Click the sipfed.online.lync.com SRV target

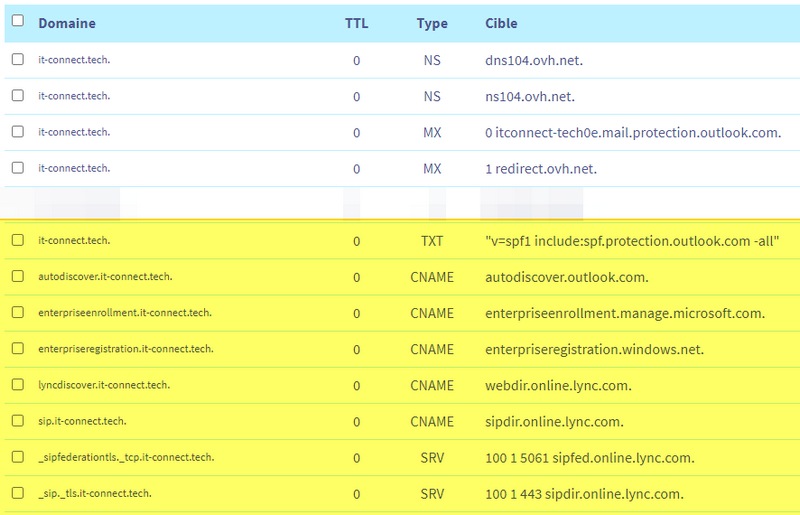589,458
